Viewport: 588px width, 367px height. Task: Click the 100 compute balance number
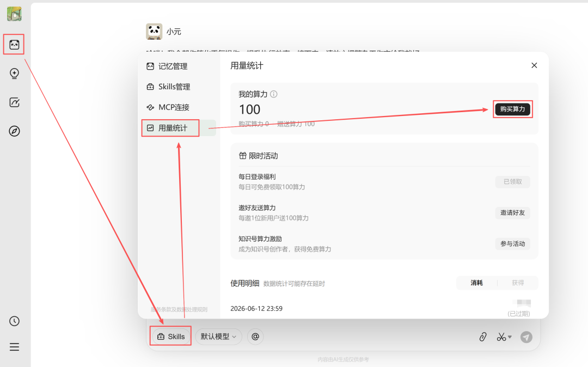(250, 109)
